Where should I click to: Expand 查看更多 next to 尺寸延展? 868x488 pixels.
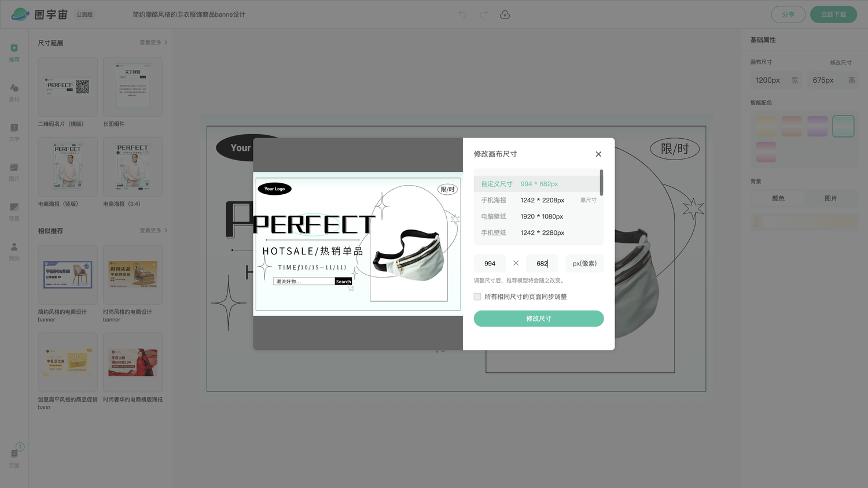(x=153, y=43)
